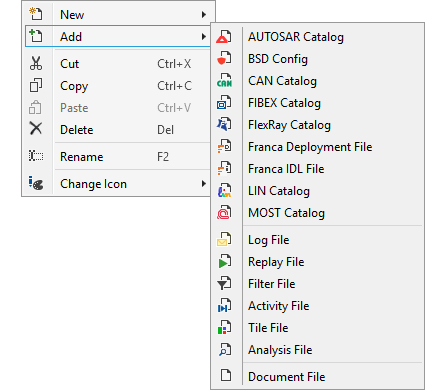
Task: Click the Activity File blue icon
Action: coord(224,306)
